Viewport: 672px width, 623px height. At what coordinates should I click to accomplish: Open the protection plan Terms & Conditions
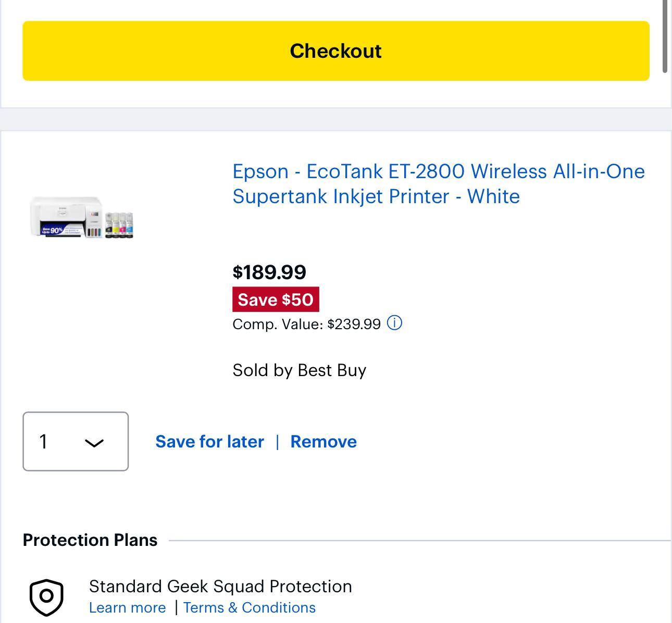[x=250, y=607]
